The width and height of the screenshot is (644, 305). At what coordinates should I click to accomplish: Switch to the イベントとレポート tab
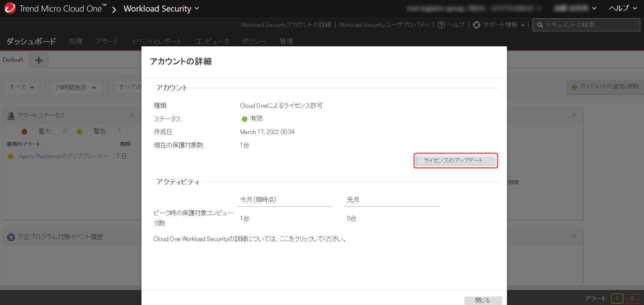pos(156,41)
